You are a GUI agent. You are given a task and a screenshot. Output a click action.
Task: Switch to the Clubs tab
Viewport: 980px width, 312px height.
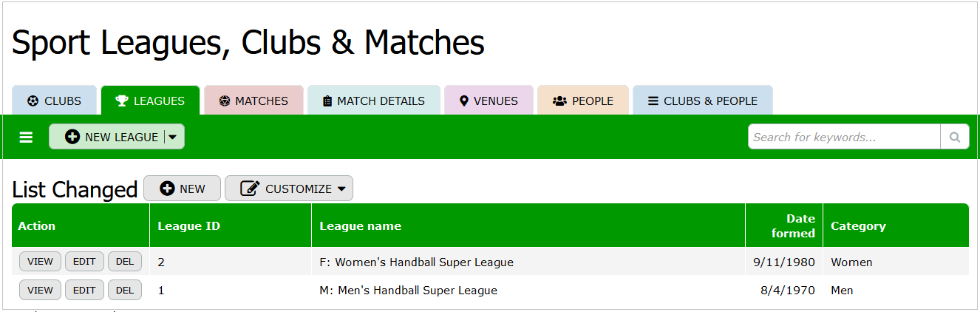click(x=54, y=101)
